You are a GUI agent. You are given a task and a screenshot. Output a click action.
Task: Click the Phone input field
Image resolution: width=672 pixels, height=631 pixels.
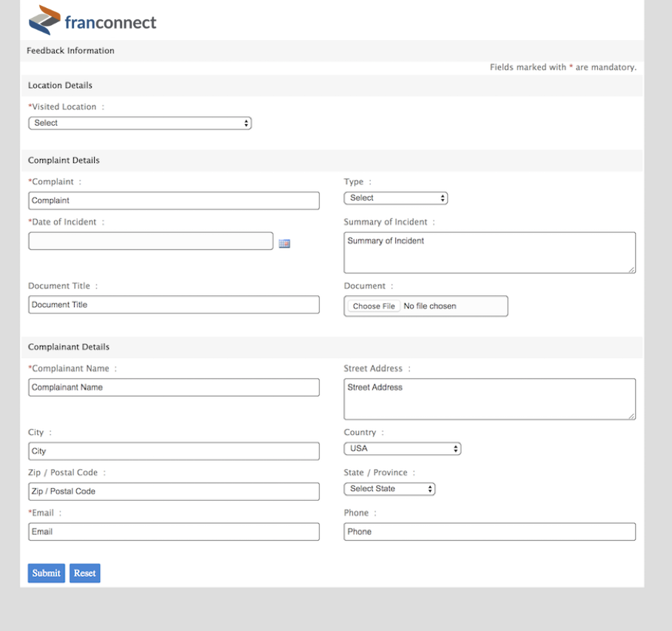point(489,532)
